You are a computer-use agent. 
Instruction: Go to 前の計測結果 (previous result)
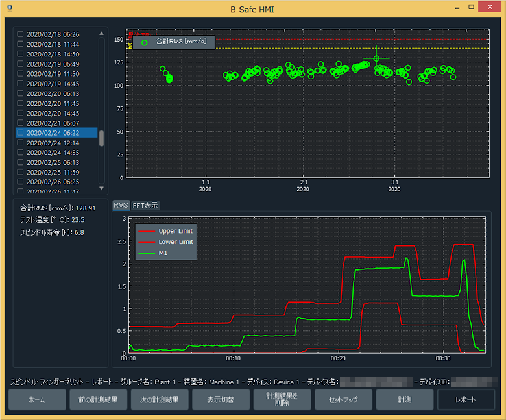[99, 400]
